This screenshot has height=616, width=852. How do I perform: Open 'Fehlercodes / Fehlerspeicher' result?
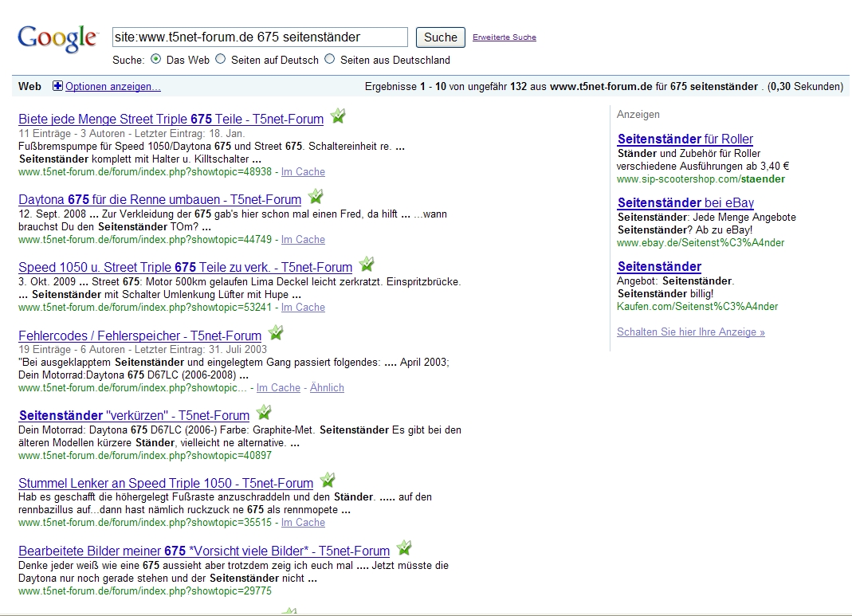tap(140, 335)
